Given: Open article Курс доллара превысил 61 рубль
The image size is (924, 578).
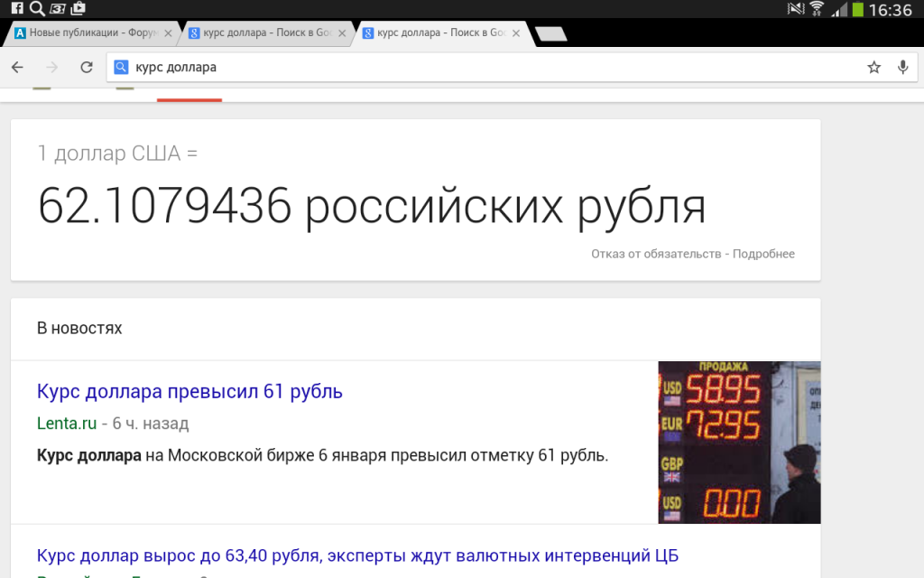Looking at the screenshot, I should [x=189, y=392].
